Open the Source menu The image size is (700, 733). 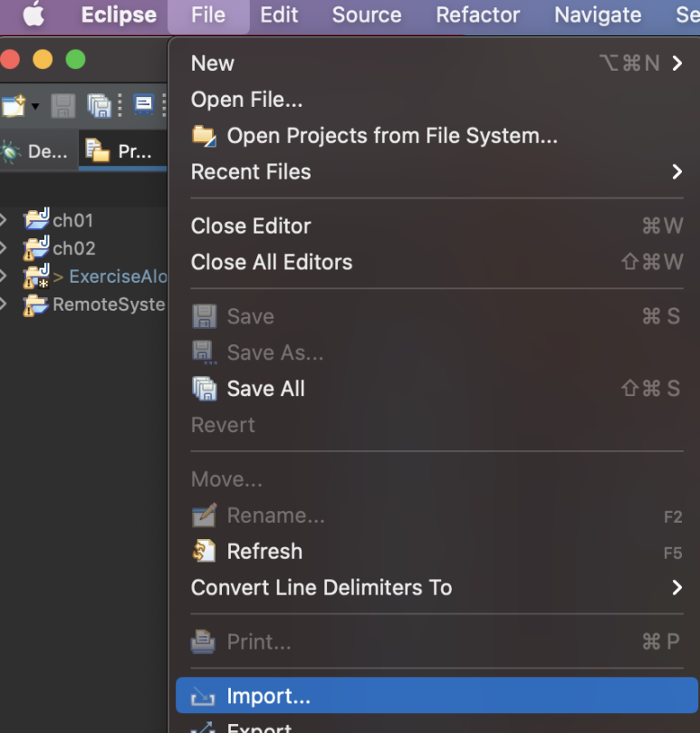click(367, 15)
